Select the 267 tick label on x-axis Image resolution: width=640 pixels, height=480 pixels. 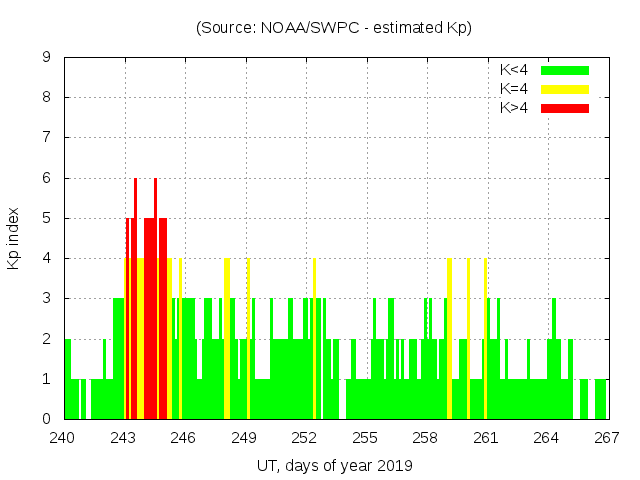[606, 438]
